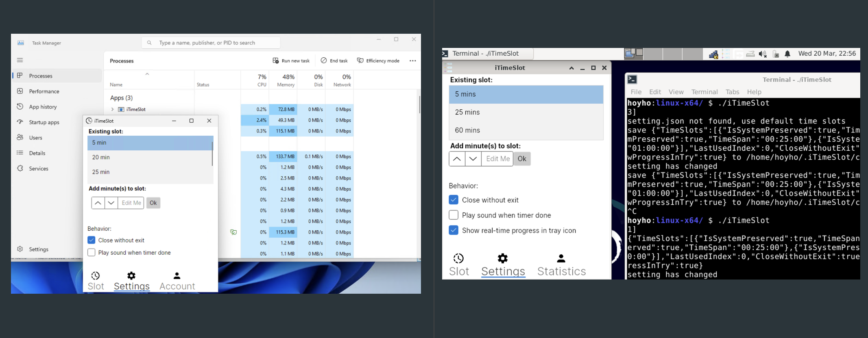This screenshot has width=868, height=338.
Task: Open View menu in Terminal window
Action: tap(676, 92)
